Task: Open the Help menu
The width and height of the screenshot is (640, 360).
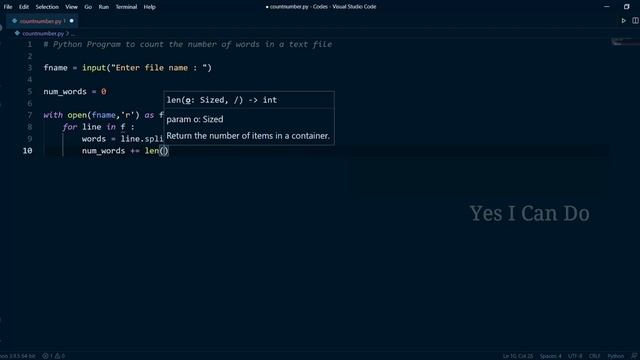Action: [149, 7]
